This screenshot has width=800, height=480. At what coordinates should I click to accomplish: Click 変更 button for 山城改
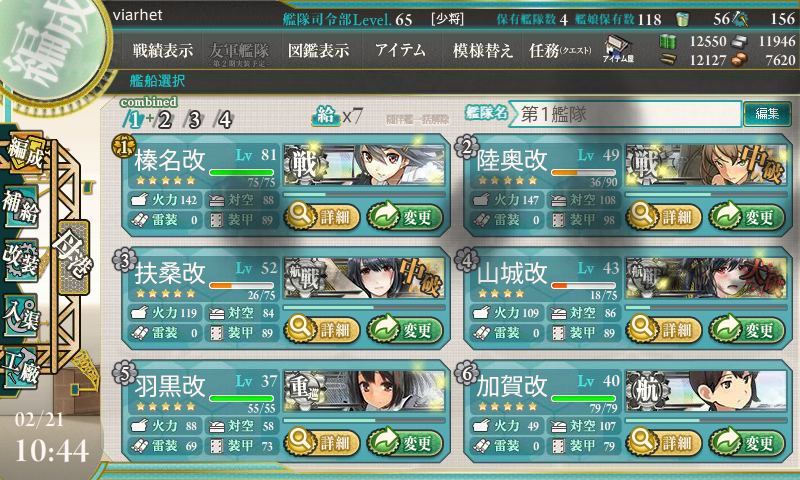pos(747,330)
